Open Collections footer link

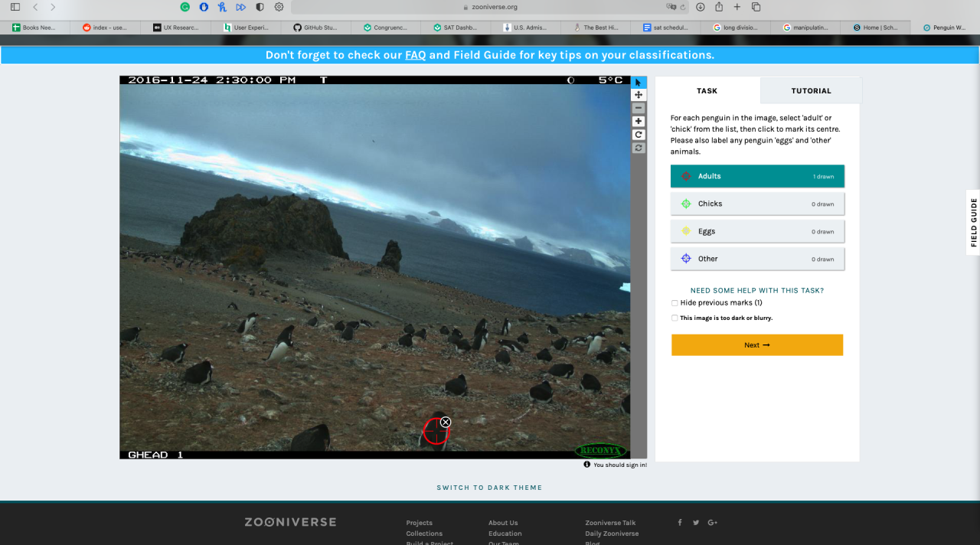tap(424, 534)
